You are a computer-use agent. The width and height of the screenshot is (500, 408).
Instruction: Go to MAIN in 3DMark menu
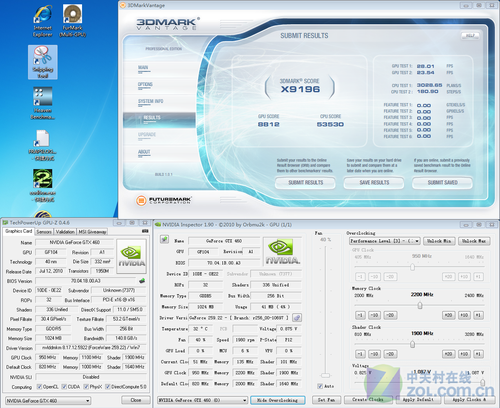tap(144, 68)
